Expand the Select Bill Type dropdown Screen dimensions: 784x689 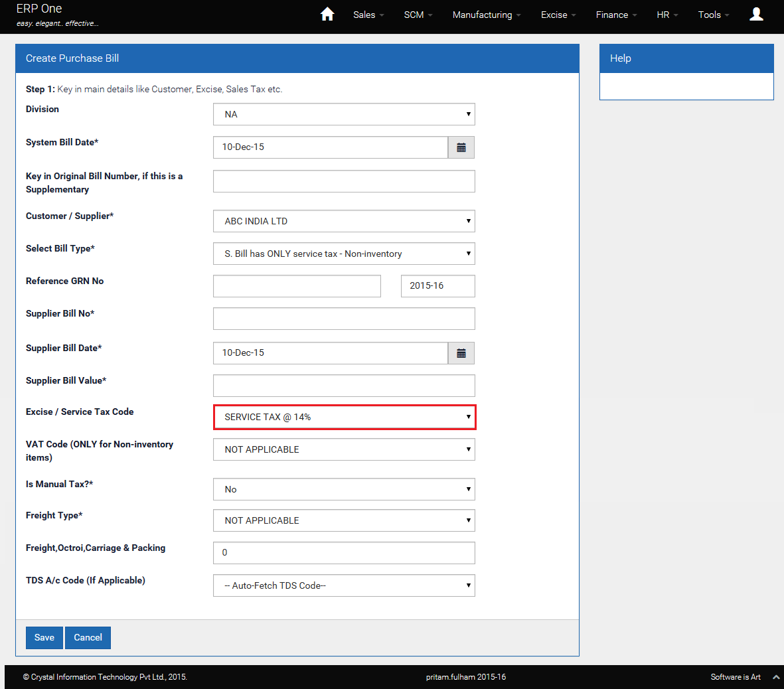(x=344, y=254)
